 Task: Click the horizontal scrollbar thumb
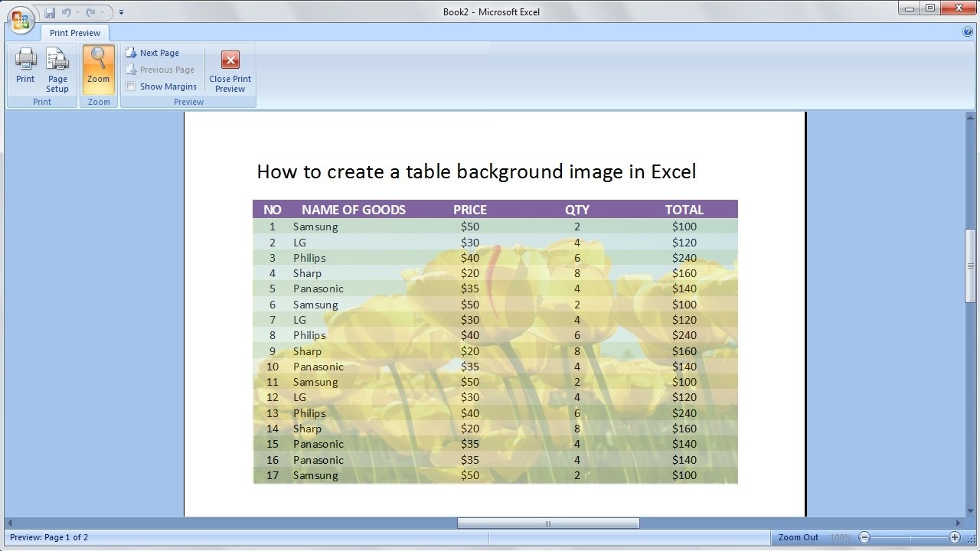coord(548,523)
